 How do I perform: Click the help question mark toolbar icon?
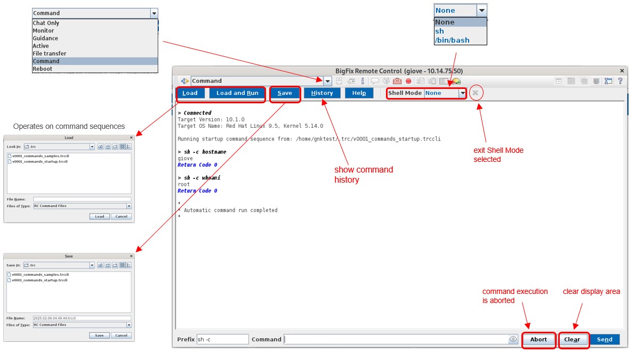[621, 81]
